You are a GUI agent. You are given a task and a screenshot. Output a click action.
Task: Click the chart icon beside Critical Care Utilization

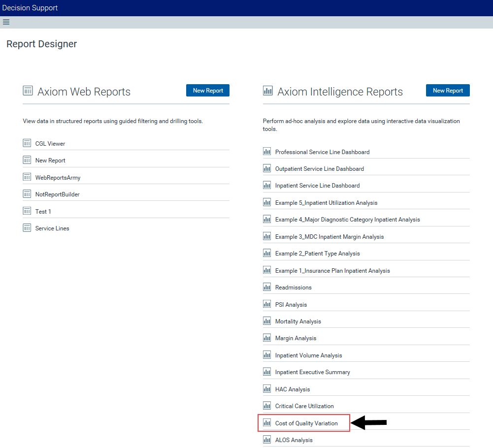pos(267,406)
